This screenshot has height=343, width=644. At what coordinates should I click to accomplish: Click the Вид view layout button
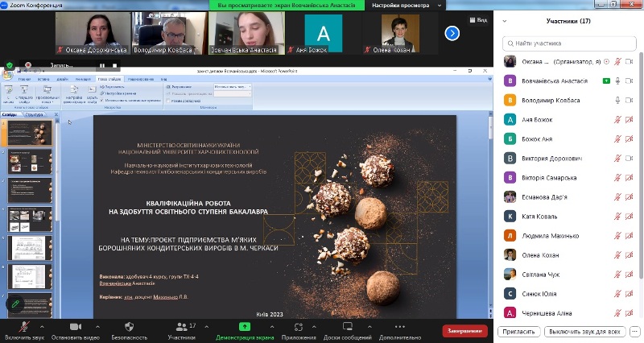[x=478, y=19]
